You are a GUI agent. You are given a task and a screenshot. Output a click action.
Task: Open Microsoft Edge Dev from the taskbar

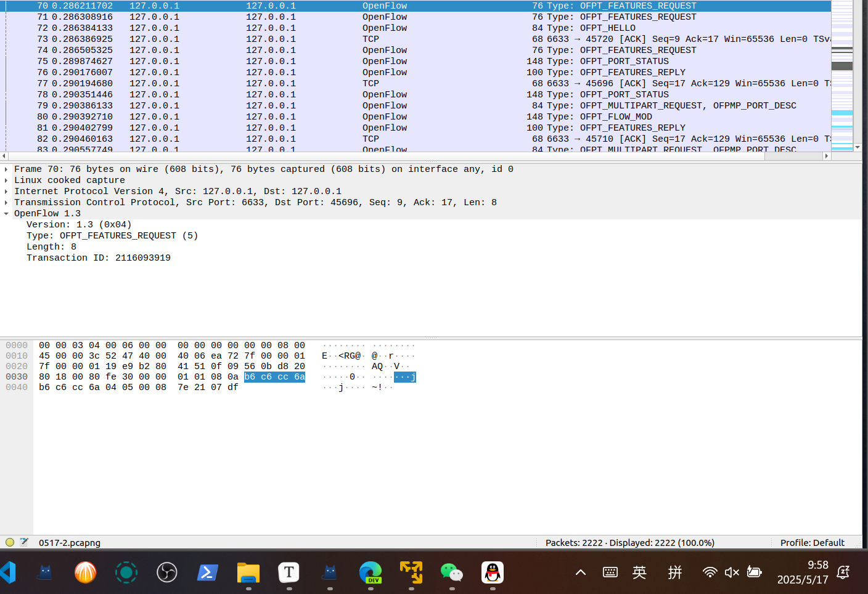pyautogui.click(x=371, y=573)
